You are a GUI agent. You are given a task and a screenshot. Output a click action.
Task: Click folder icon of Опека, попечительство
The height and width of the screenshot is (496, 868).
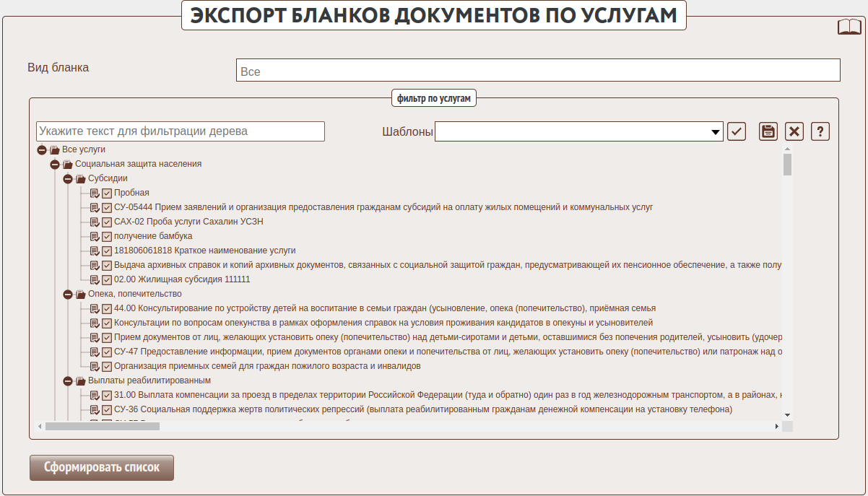coord(81,294)
